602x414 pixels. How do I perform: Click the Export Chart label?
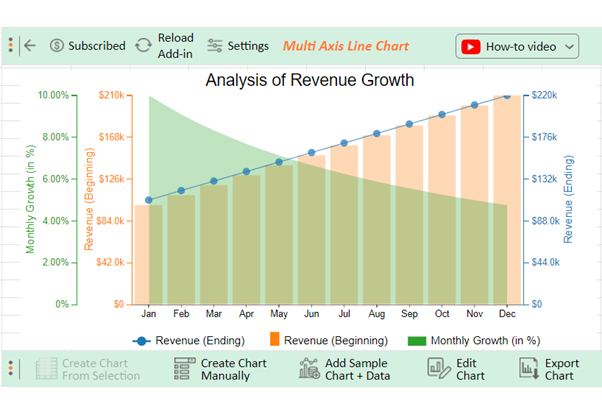tap(562, 369)
